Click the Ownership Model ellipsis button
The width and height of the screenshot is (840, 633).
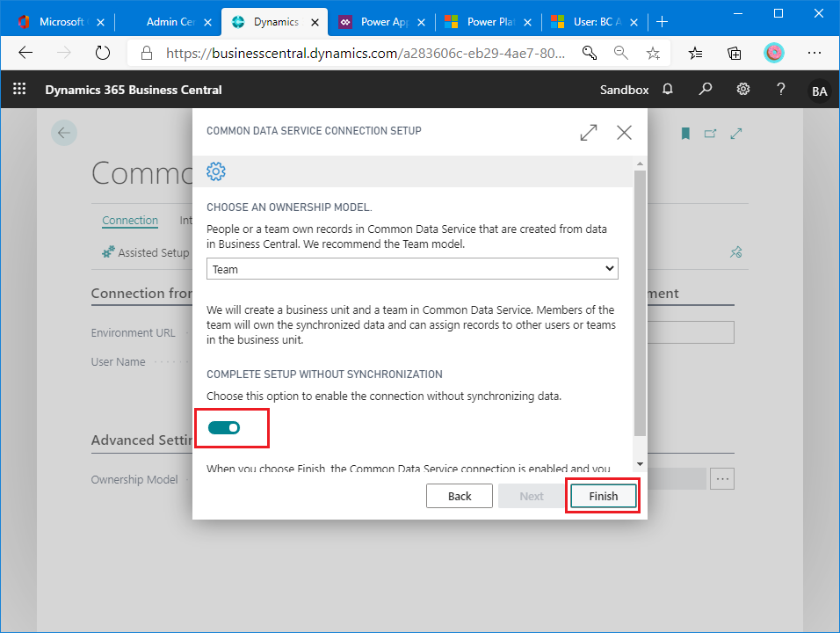tap(722, 478)
